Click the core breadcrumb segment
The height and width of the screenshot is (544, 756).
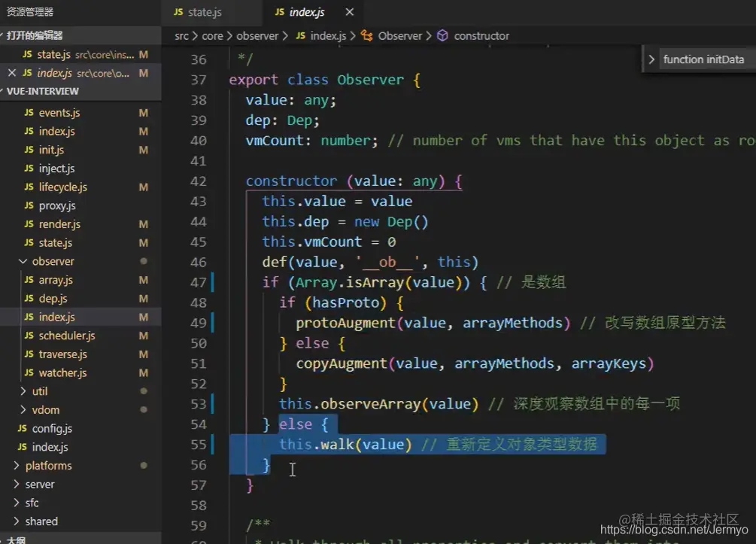point(212,35)
